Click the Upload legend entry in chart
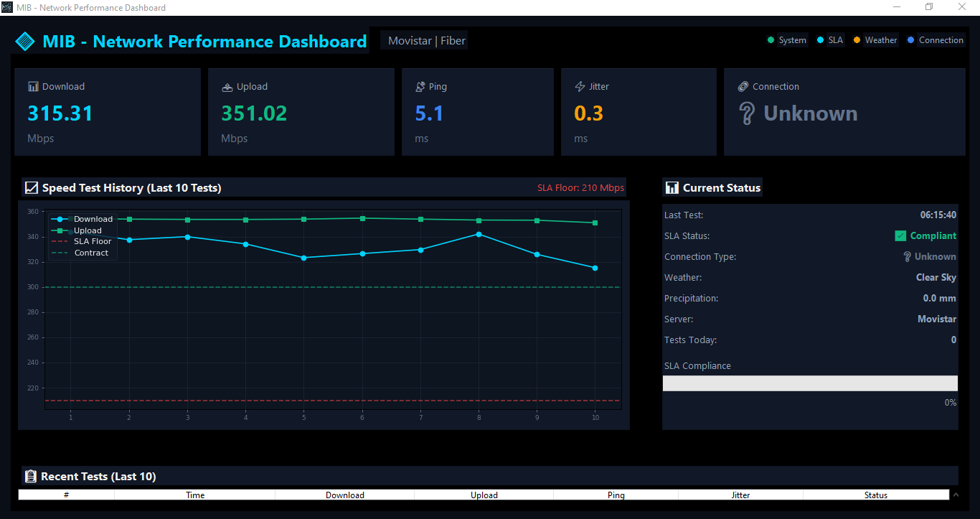Screen dimensions: 980x519 point(77,230)
